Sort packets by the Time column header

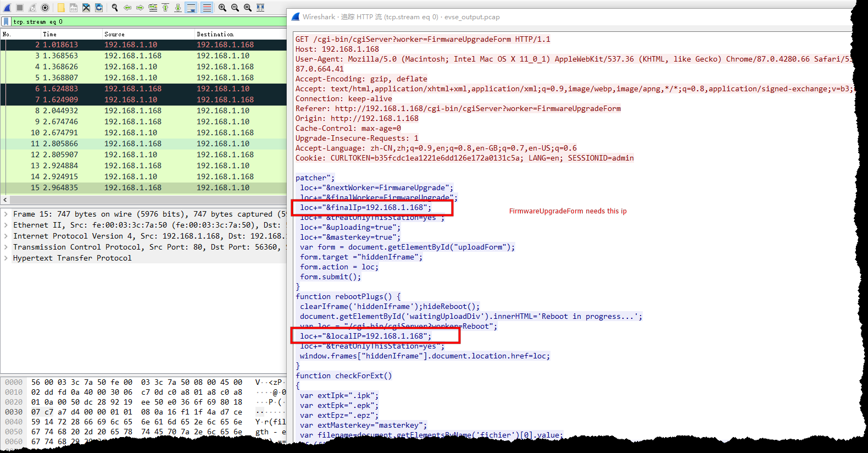pyautogui.click(x=49, y=34)
